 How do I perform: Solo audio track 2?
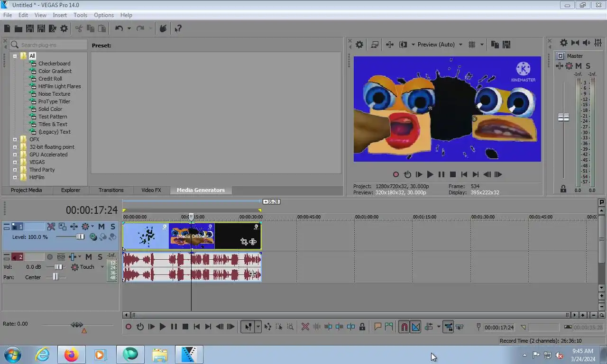(100, 257)
